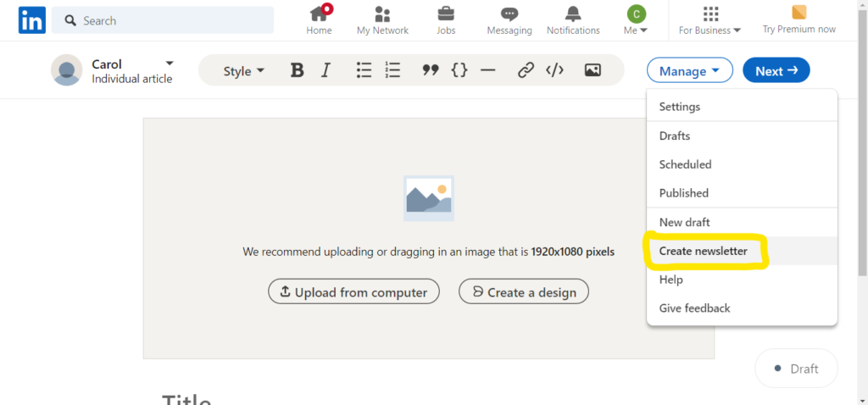Screen dimensions: 868x405
Task: Expand the Carol author selector
Action: (x=170, y=64)
